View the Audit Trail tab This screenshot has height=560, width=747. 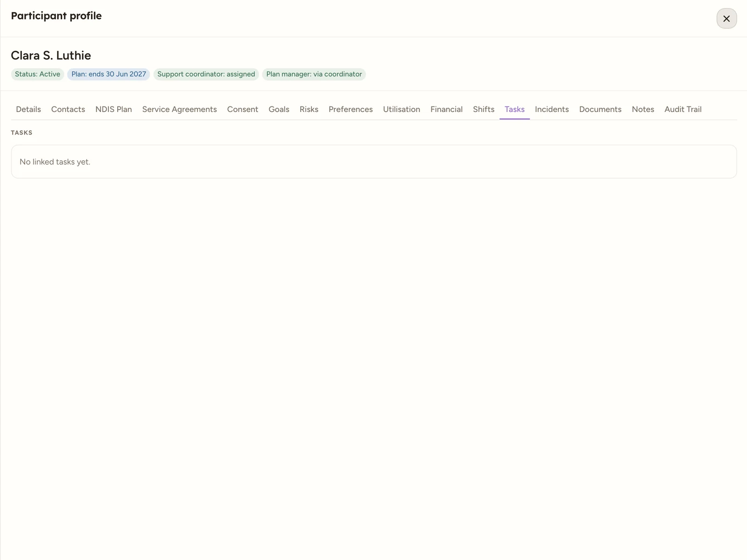pyautogui.click(x=683, y=109)
